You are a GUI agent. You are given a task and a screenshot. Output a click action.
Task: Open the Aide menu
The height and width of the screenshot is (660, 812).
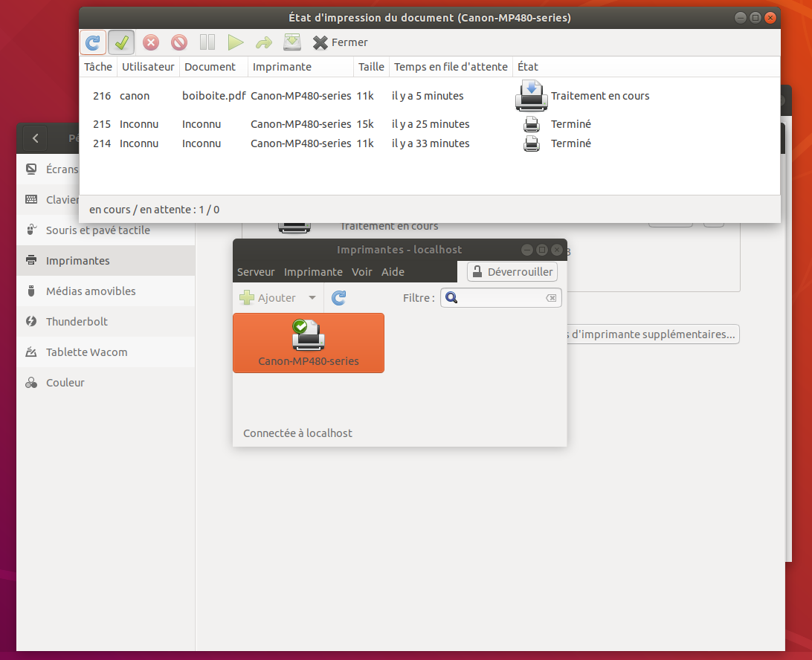tap(393, 272)
